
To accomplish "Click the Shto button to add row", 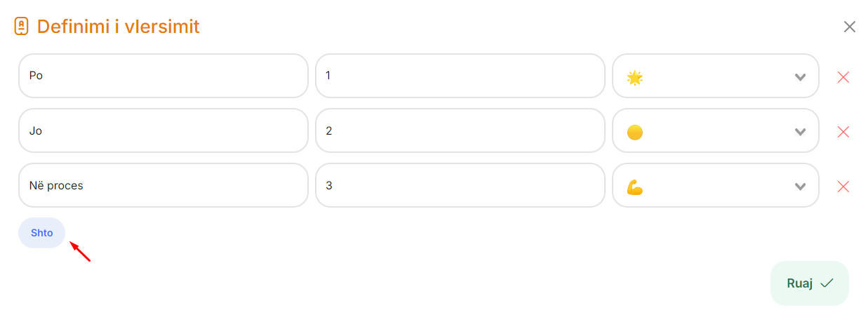I will (x=42, y=233).
